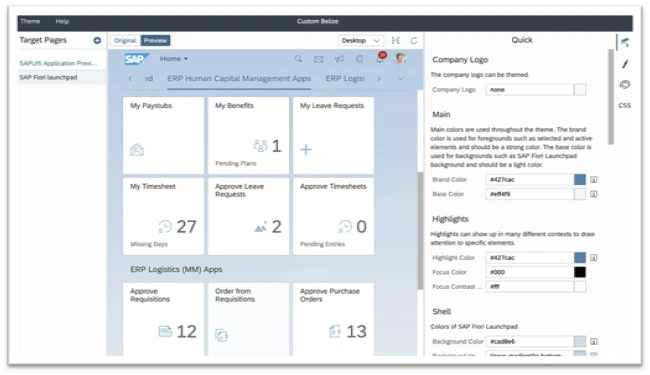The height and width of the screenshot is (375, 650).
Task: Select ERP Human Capital Management Apps tab
Action: pos(239,79)
